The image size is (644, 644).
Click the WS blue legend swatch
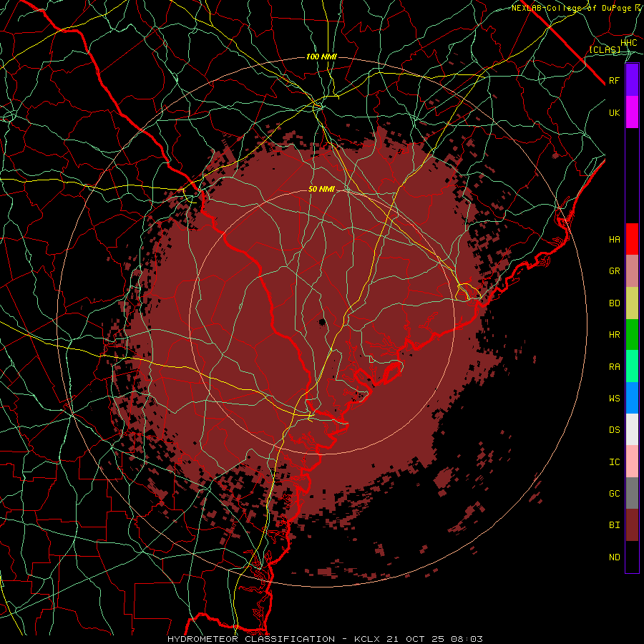coord(632,398)
